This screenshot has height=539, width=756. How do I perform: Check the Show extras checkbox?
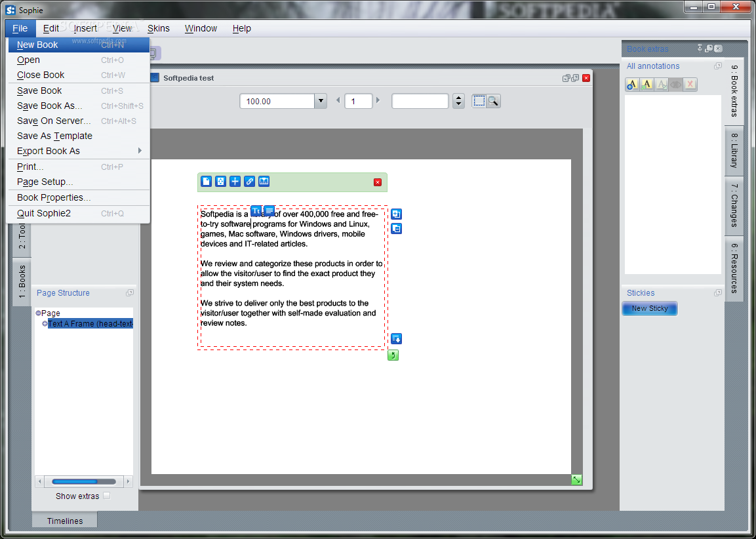[107, 496]
